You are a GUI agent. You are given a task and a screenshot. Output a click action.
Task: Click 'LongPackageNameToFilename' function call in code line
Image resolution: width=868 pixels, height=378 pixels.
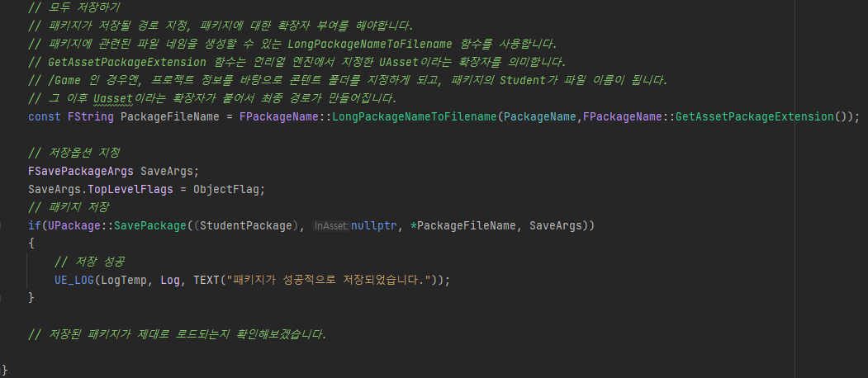coord(414,116)
